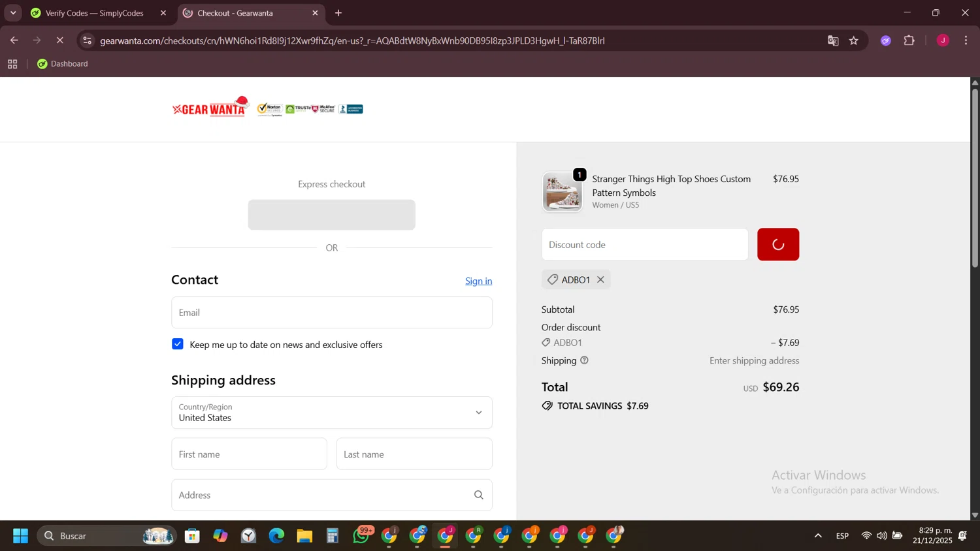Click the volume speaker icon
Viewport: 980px width, 551px height.
pyautogui.click(x=882, y=536)
